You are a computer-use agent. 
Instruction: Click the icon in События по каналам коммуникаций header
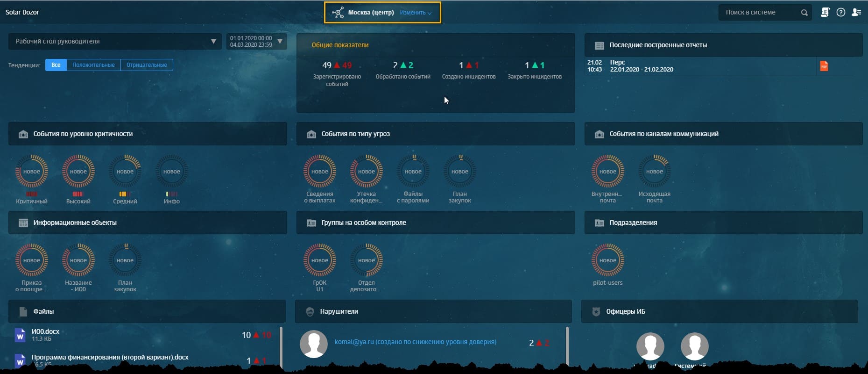pyautogui.click(x=599, y=134)
